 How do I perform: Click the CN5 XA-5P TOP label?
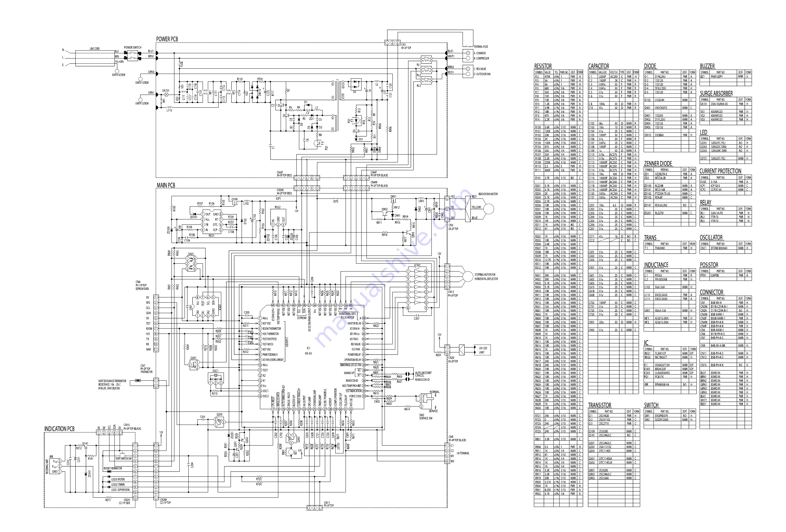tap(453, 227)
